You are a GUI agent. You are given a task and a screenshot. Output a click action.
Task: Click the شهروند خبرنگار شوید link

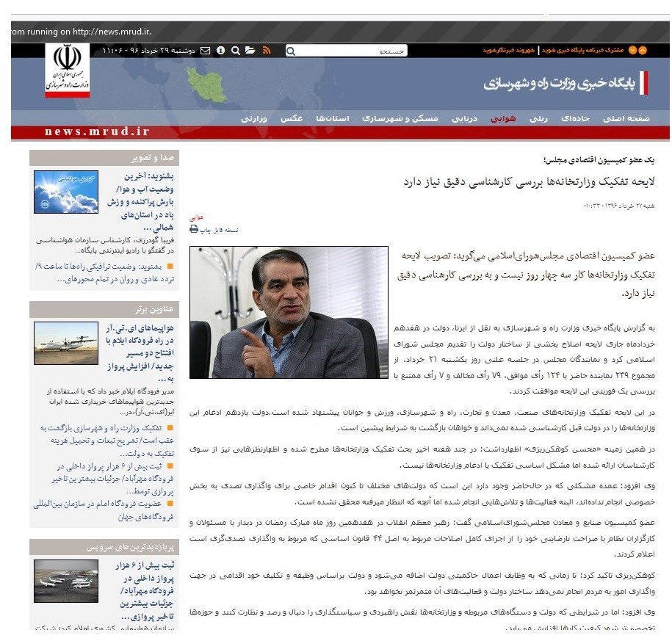(508, 51)
